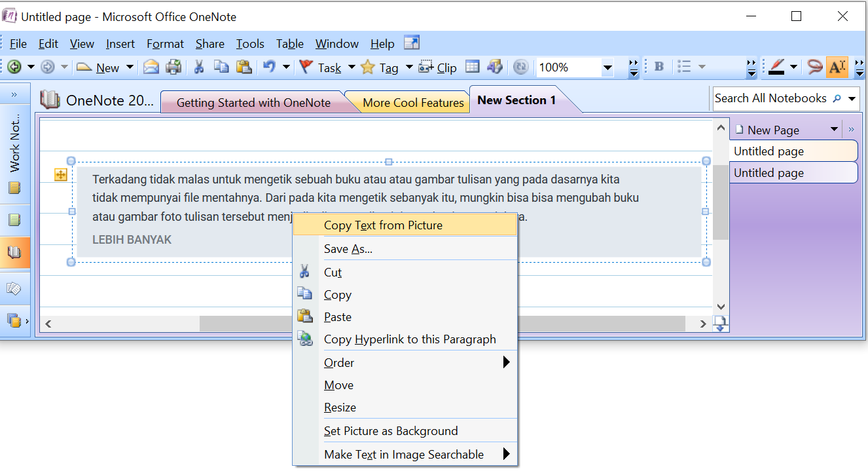Click the gray Forward navigation arrow

pos(47,67)
